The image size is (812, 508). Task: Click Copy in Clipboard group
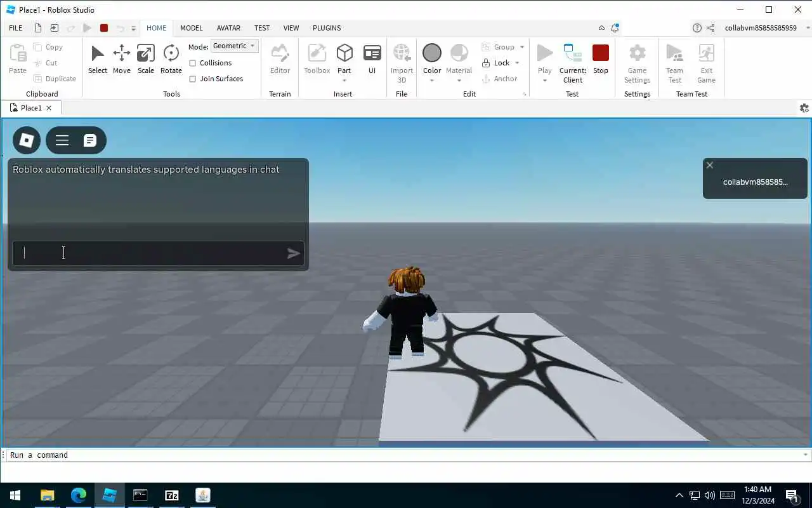(x=48, y=47)
